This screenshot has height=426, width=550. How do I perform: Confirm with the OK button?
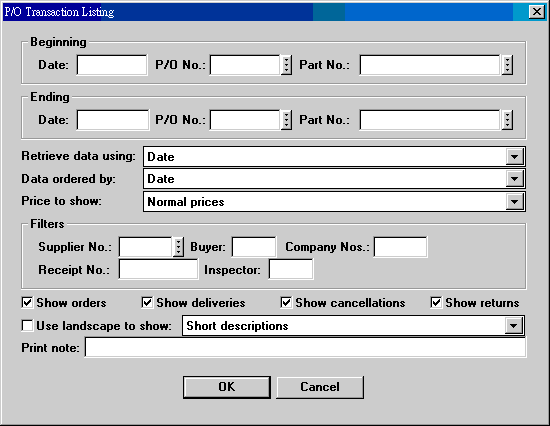pos(227,387)
